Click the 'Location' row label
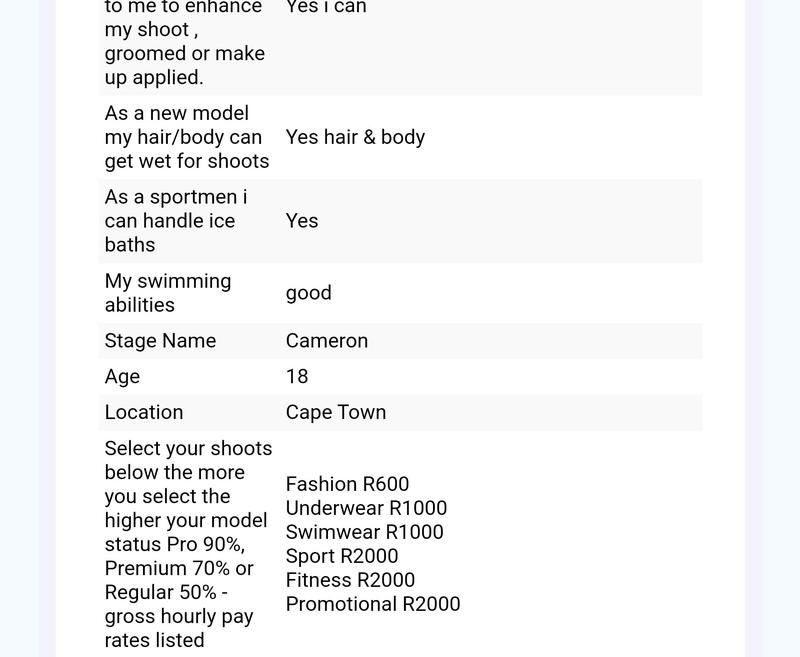The width and height of the screenshot is (800, 657). coord(144,413)
